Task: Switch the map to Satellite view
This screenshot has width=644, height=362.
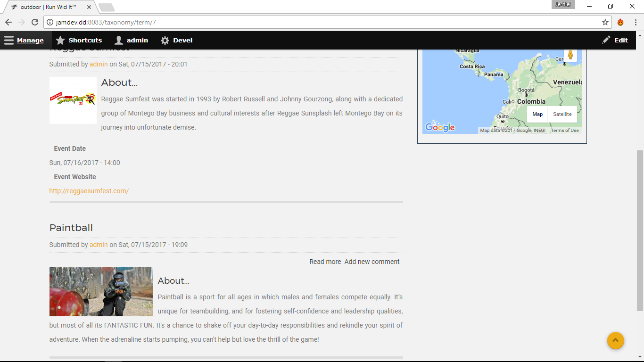Action: pyautogui.click(x=562, y=114)
